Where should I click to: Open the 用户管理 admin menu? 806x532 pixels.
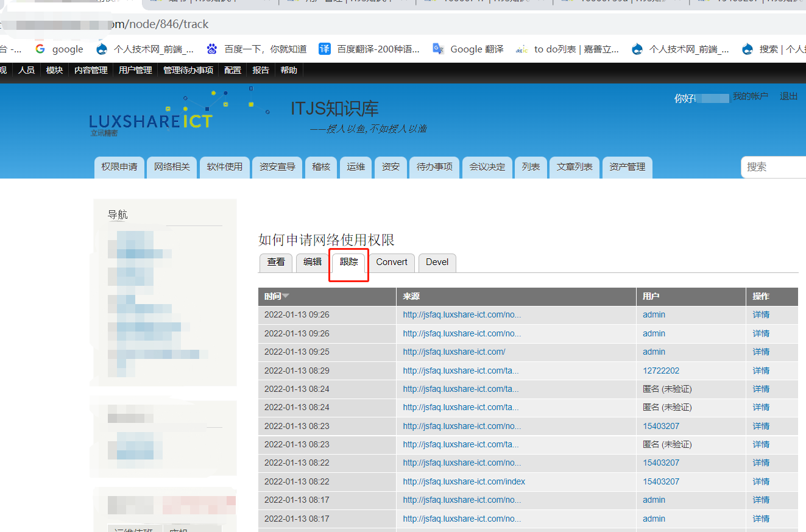pos(135,70)
